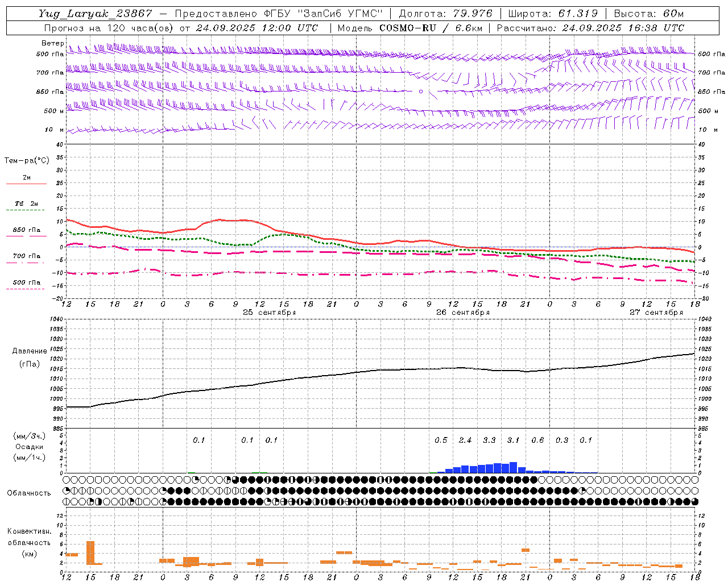The height and width of the screenshot is (582, 728).
Task: Click the 3-hour precipitation value 0.3
Action: pos(562,440)
